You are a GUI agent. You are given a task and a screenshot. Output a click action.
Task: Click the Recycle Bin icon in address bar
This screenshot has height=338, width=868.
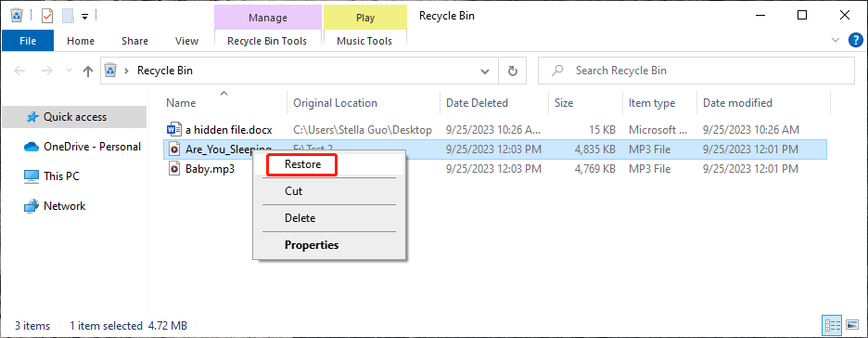[111, 71]
